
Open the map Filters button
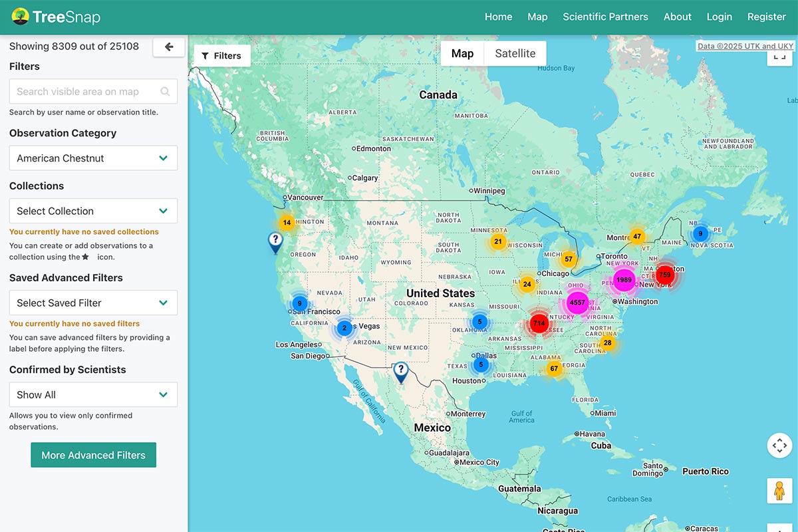pos(221,56)
